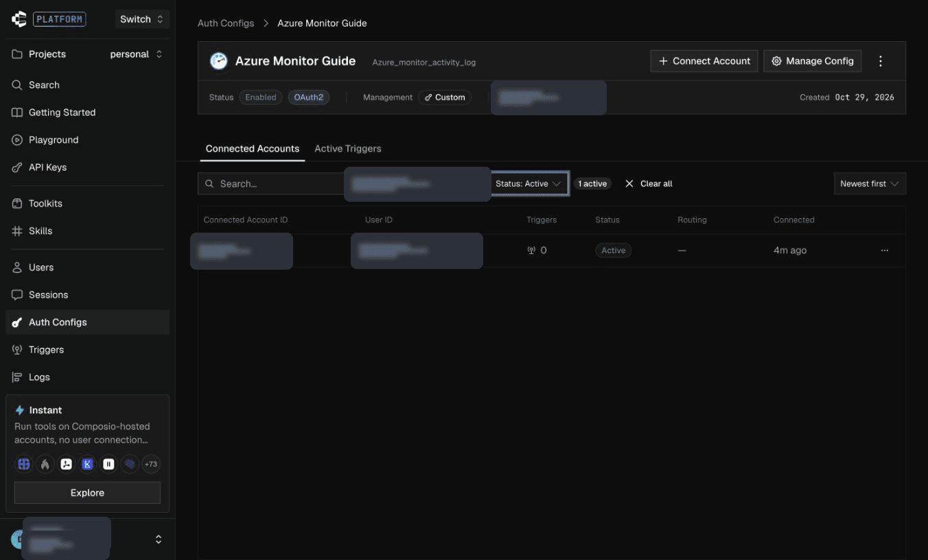The image size is (928, 560).
Task: Open the Logs page
Action: point(87,377)
